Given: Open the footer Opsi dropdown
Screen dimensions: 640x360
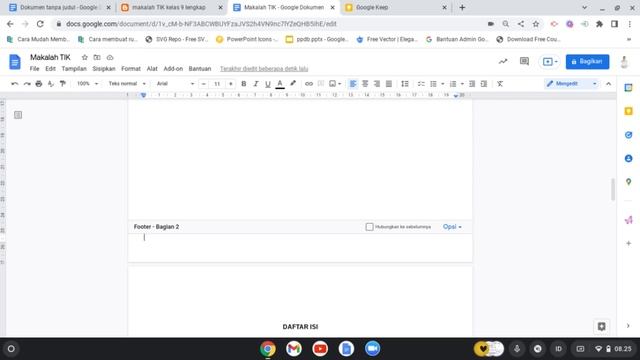Looking at the screenshot, I should click(452, 227).
